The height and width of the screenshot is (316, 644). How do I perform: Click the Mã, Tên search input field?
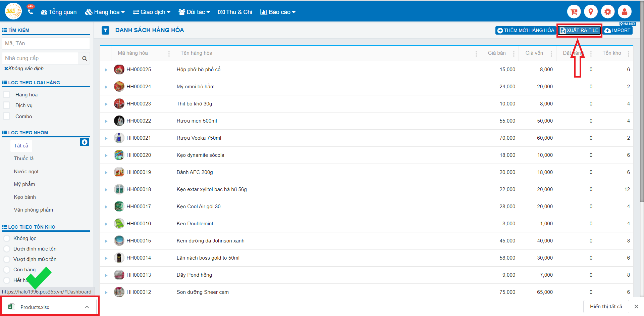click(46, 43)
